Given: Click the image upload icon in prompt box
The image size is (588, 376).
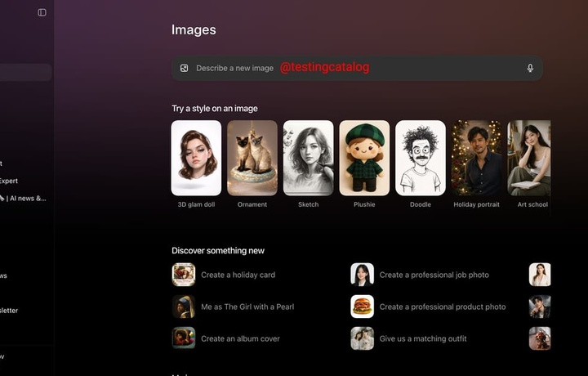Looking at the screenshot, I should (185, 69).
